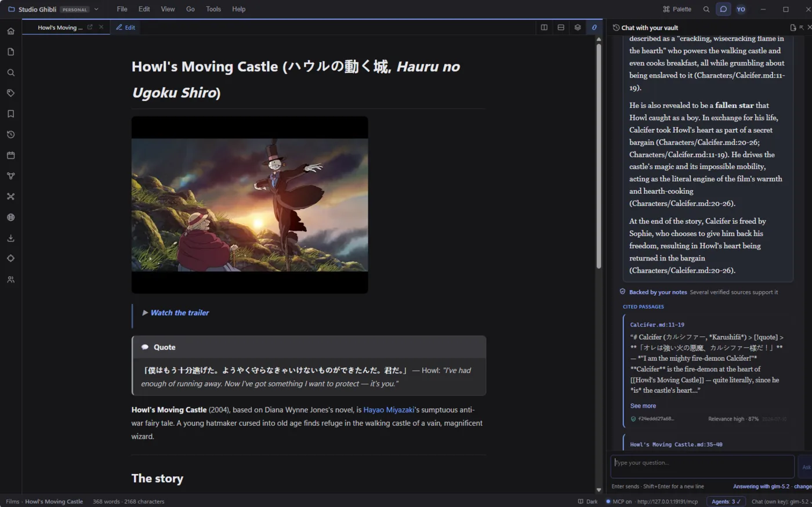Click the MCP on status indicator

pos(652,502)
